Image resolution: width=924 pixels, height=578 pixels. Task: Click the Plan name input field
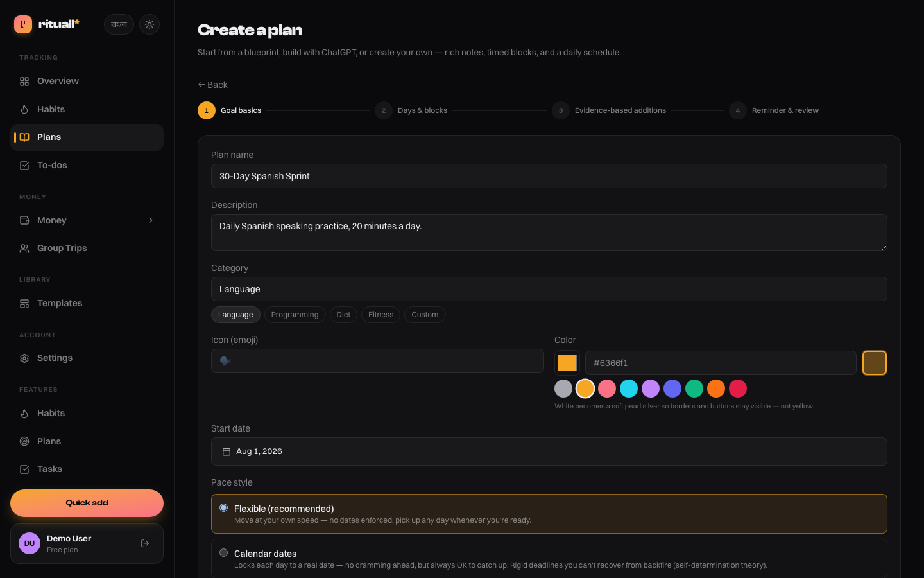coord(549,176)
